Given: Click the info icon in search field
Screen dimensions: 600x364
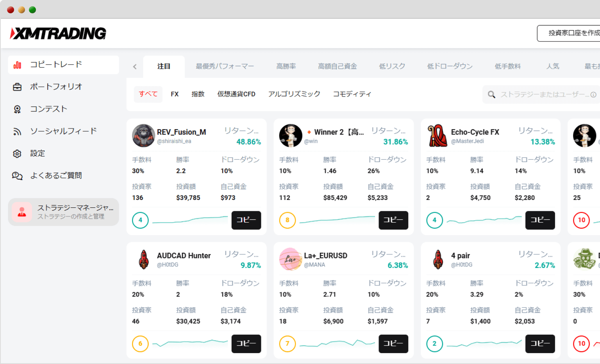Looking at the screenshot, I should [x=593, y=95].
